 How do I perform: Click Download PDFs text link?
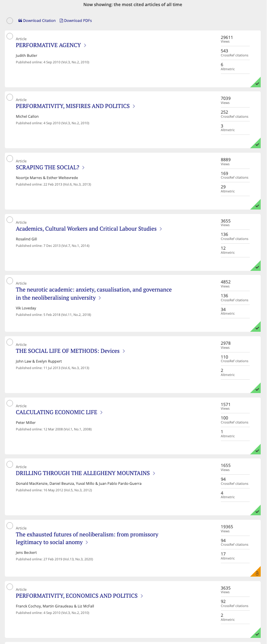point(78,21)
